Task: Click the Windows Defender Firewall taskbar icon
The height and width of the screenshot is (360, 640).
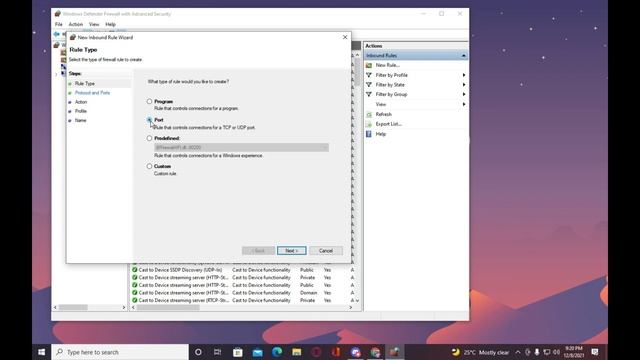Action: point(394,352)
